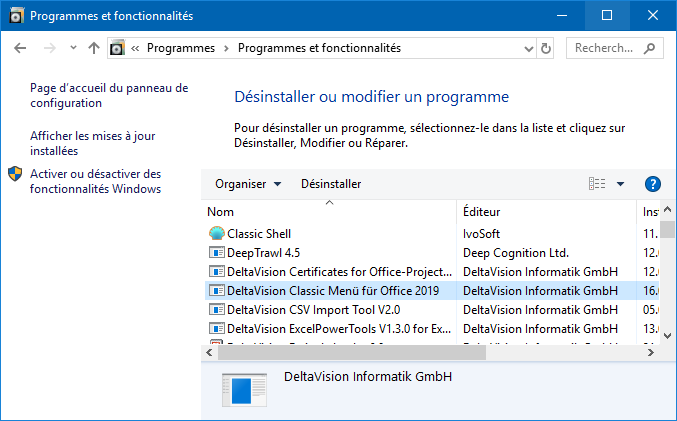
Task: Click the title bar window icon
Action: pos(16,16)
